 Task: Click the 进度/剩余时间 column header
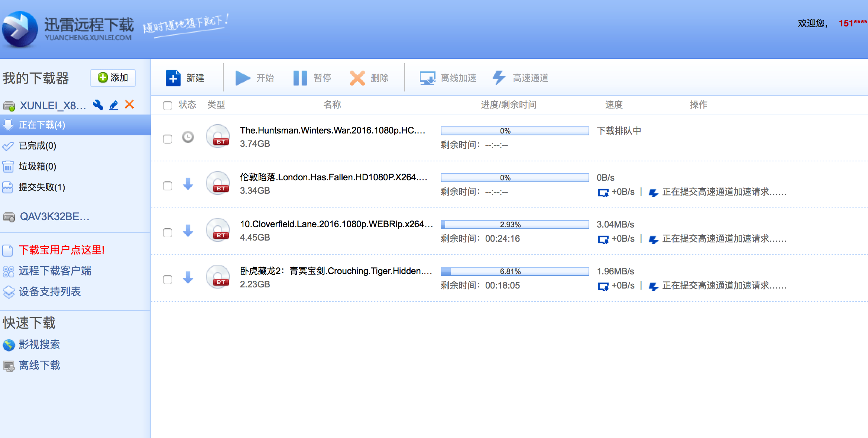[x=509, y=105]
